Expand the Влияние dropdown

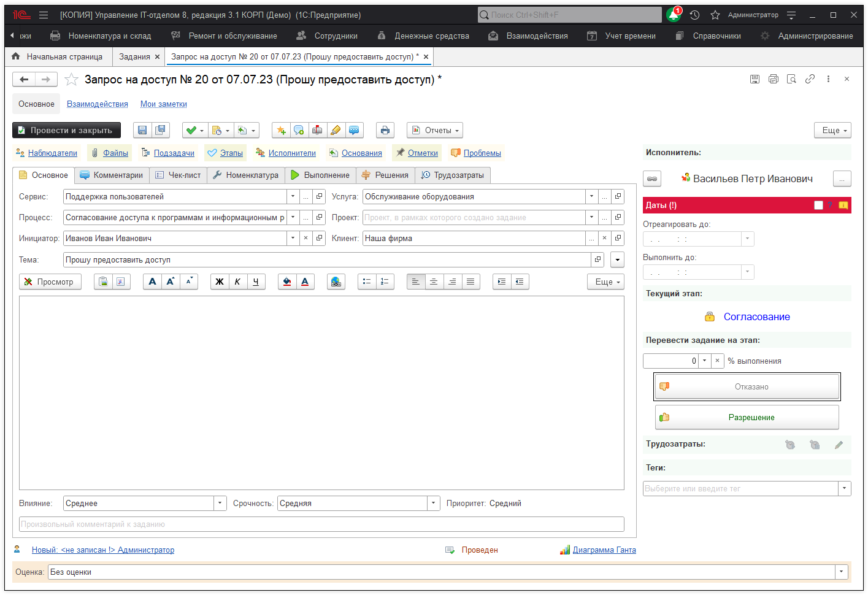click(x=220, y=504)
